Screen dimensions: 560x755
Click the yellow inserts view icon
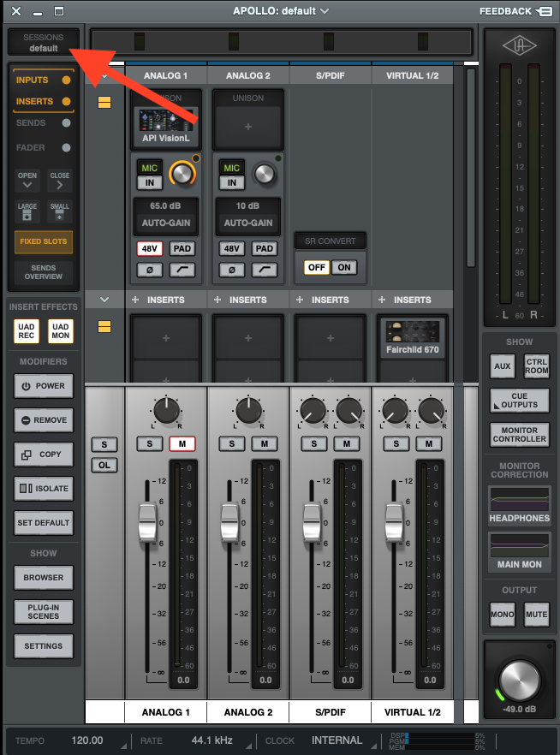[104, 327]
